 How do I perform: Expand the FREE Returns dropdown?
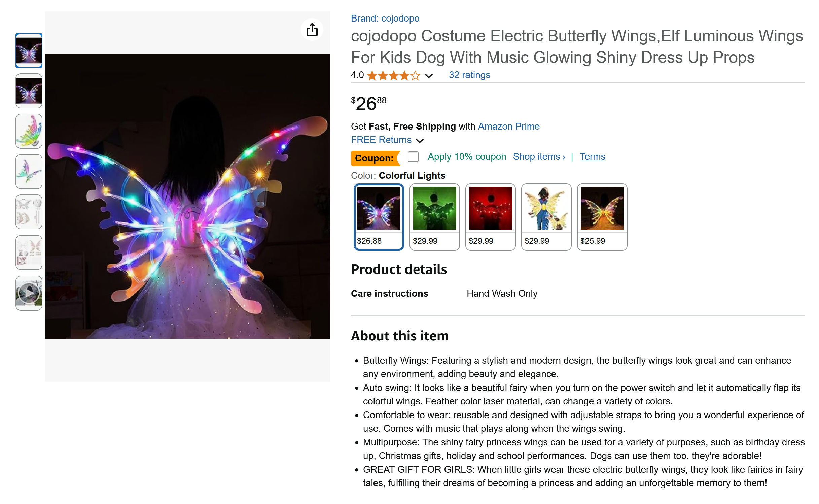click(x=419, y=140)
